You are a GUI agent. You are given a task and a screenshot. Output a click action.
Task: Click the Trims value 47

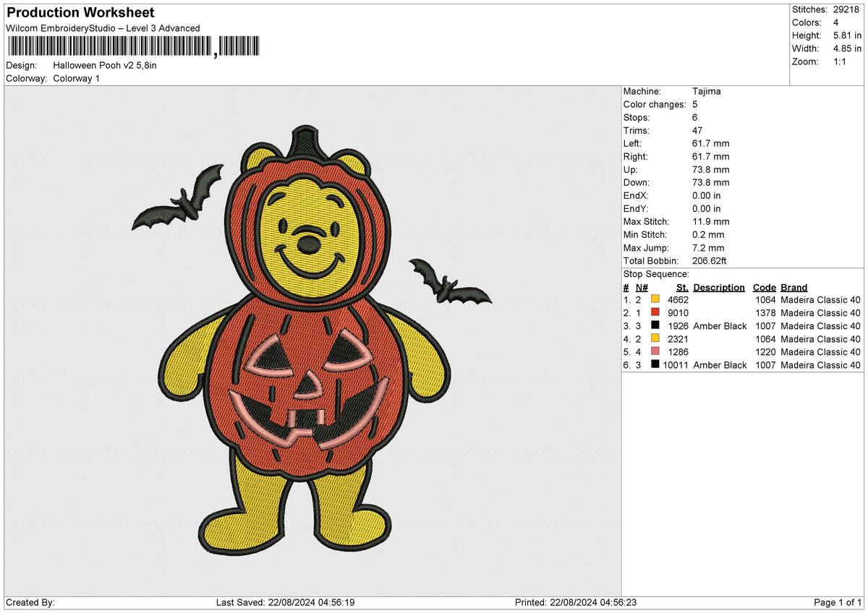[698, 130]
